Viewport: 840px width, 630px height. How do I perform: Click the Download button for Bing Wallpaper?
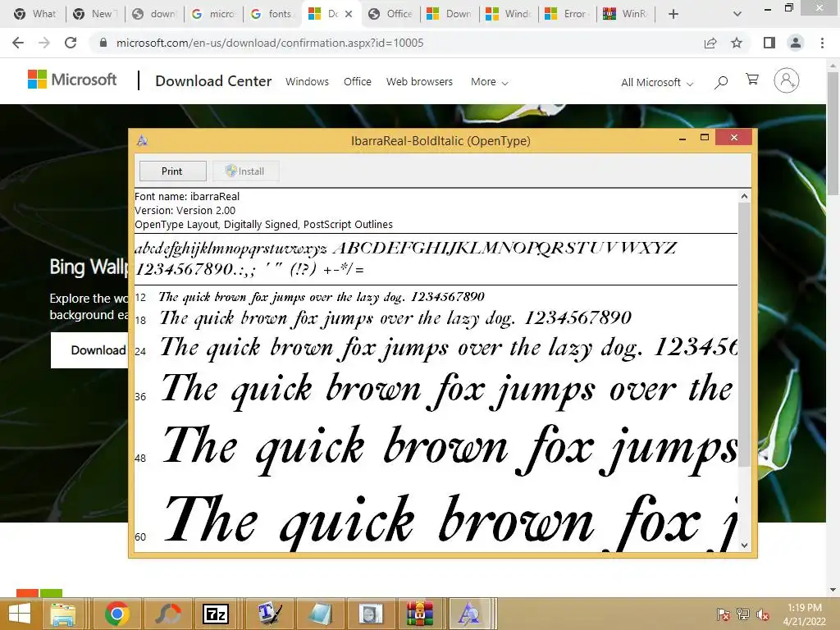tap(89, 350)
